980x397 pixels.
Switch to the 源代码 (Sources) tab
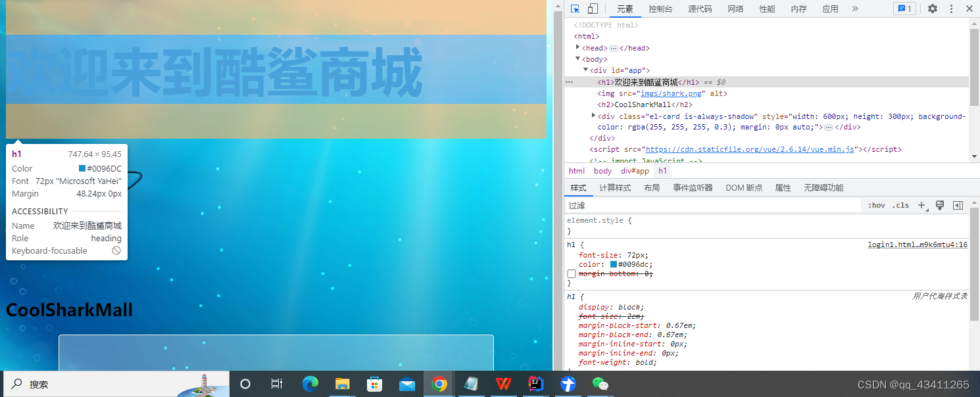click(700, 9)
